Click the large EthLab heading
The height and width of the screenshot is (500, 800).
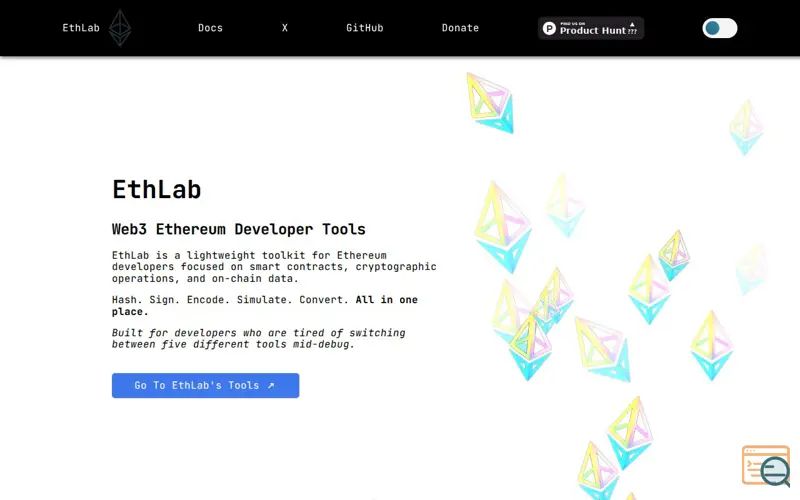tap(157, 189)
